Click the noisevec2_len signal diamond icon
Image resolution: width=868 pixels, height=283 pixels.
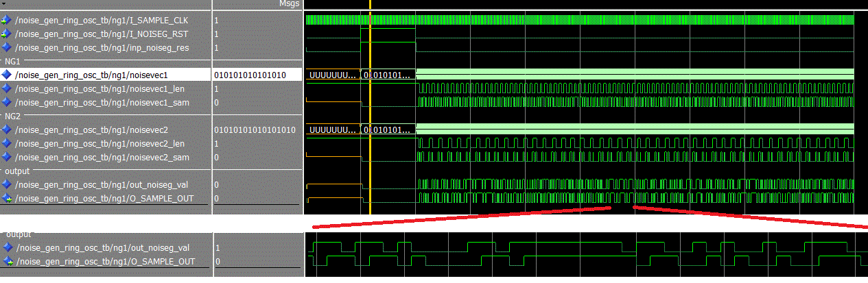click(x=7, y=143)
